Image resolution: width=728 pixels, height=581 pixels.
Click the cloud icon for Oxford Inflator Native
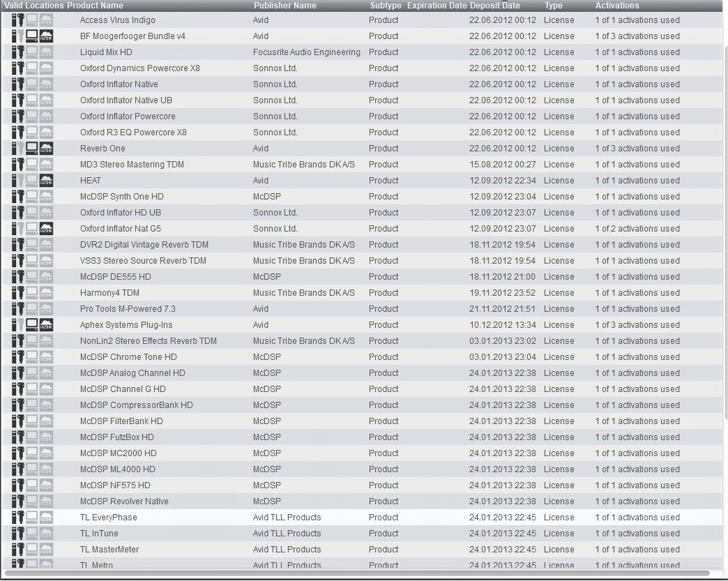pos(46,84)
